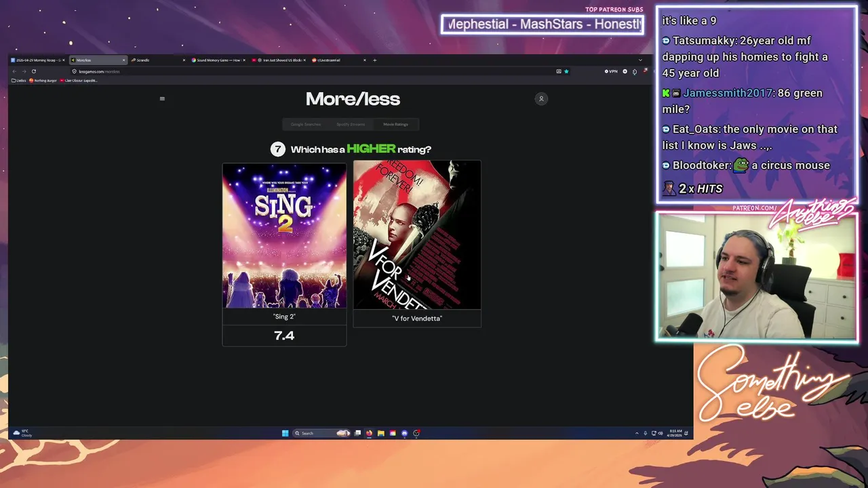Screen dimensions: 868x488
Task: Switch to the Morning Recap tab
Action: pyautogui.click(x=37, y=60)
